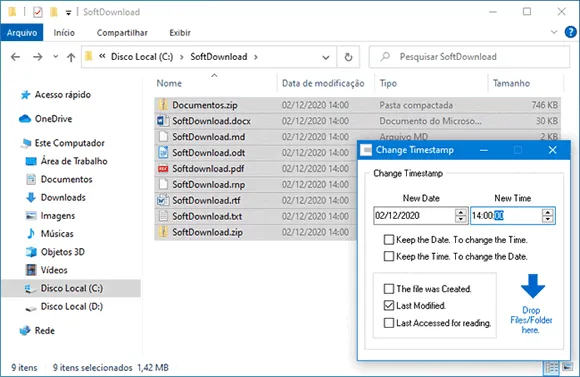Switch to the Início tab

click(64, 33)
